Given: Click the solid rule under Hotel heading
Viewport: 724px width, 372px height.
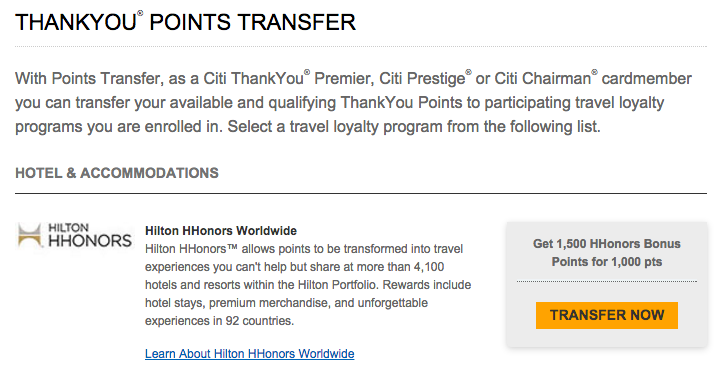Looking at the screenshot, I should click(x=361, y=193).
